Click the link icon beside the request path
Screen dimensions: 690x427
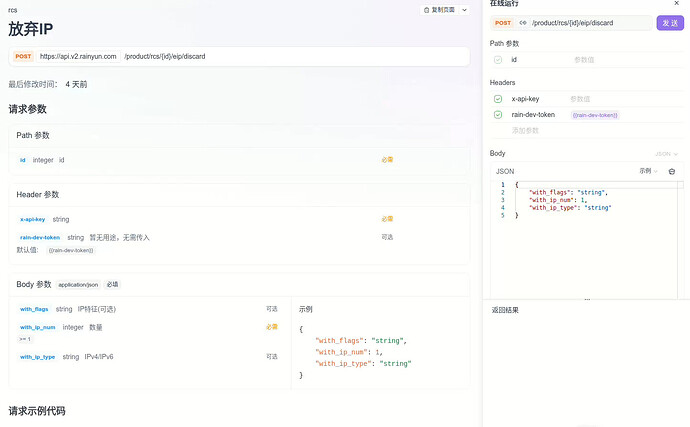click(523, 22)
